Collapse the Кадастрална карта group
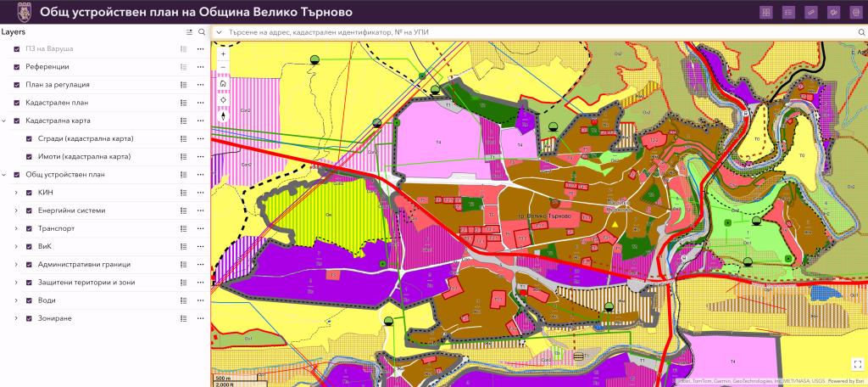This screenshot has height=387, width=868. (4, 121)
